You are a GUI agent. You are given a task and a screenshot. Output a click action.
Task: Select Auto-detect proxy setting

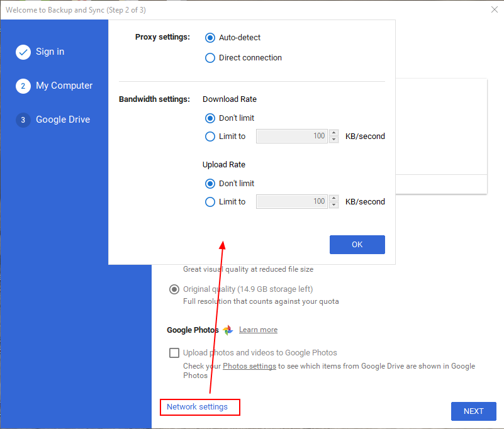pos(210,38)
